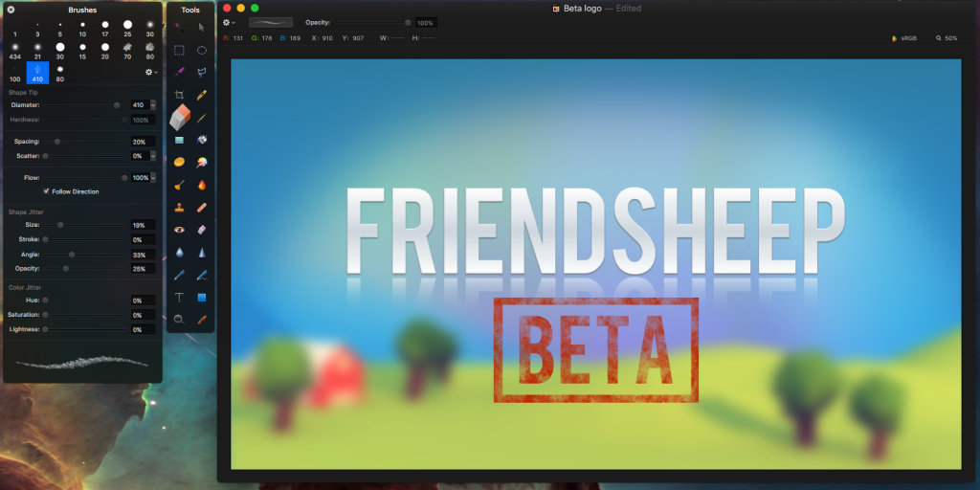Select the Polygonal Lasso tool
The height and width of the screenshot is (490, 980).
tap(202, 73)
